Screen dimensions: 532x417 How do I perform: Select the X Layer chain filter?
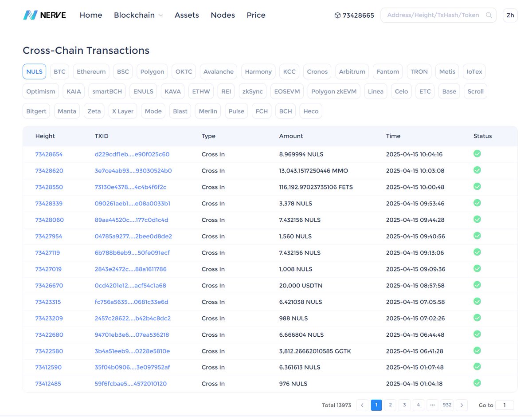123,111
